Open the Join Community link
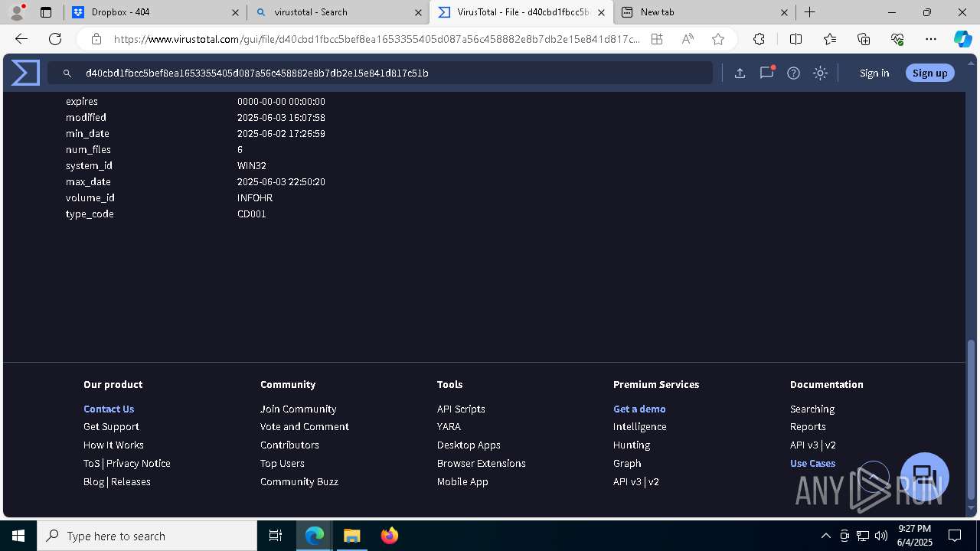 tap(299, 409)
